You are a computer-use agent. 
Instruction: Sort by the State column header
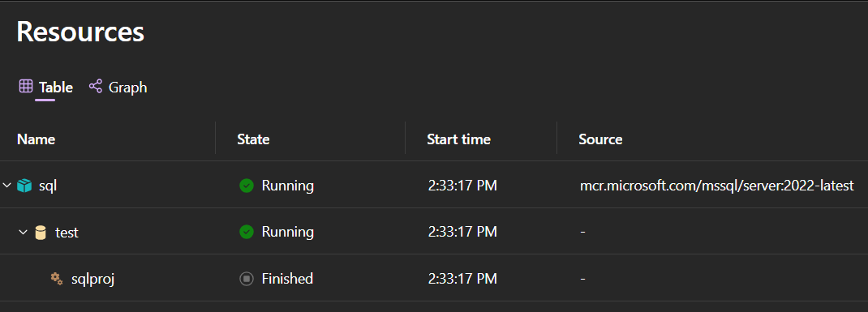(253, 139)
